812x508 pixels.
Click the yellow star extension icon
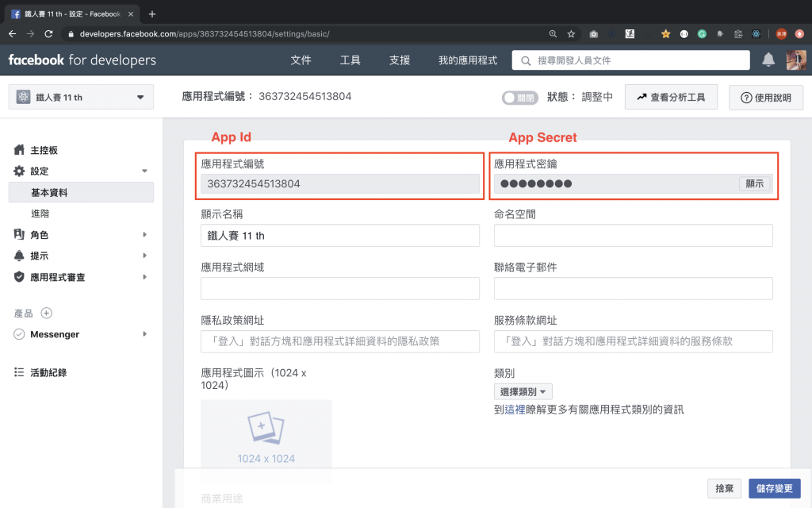tap(666, 33)
